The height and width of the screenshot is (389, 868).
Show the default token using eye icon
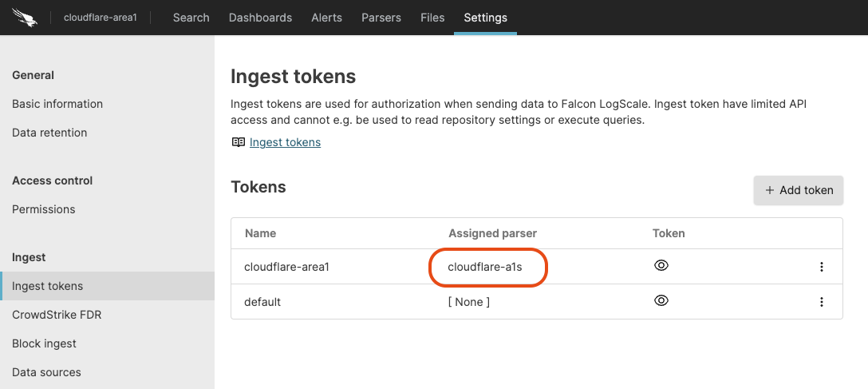(x=661, y=300)
